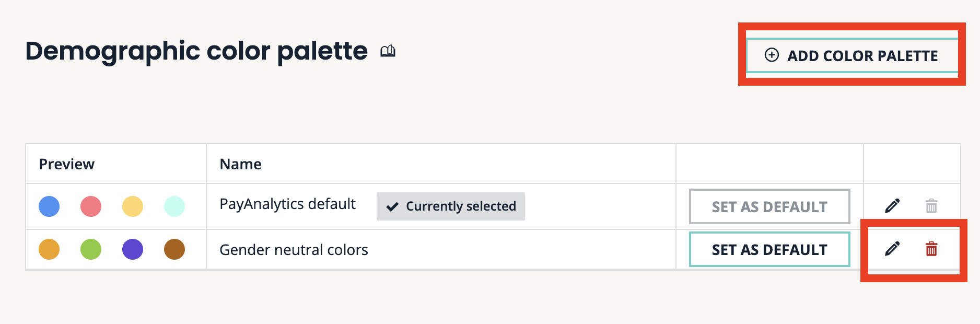
Task: Pick the yellow swatch in PayAnalytics default
Action: 133,206
